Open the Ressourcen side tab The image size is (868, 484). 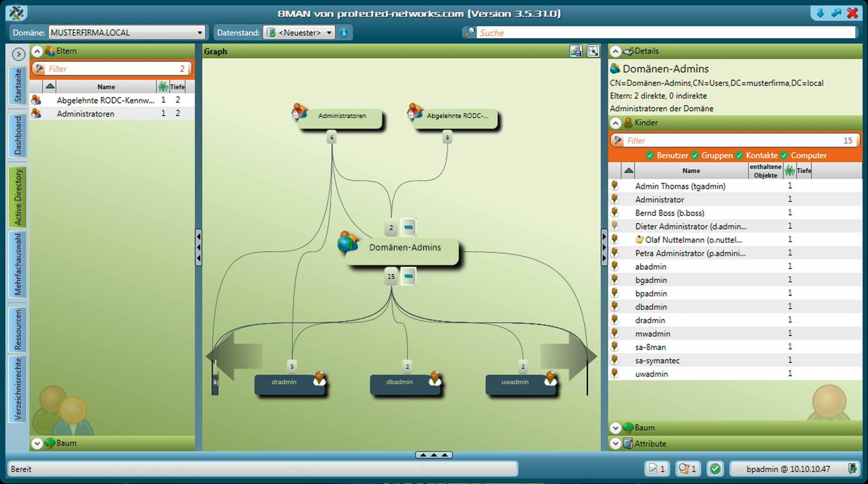coord(18,329)
